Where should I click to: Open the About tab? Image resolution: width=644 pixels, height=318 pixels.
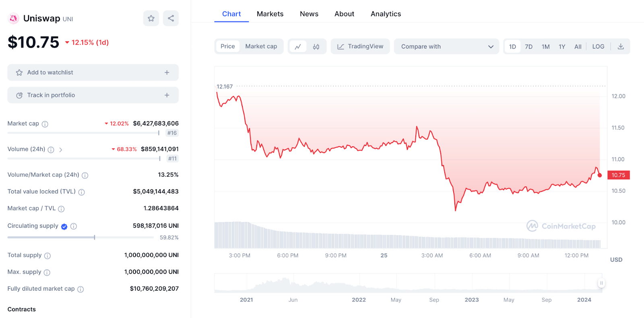345,14
